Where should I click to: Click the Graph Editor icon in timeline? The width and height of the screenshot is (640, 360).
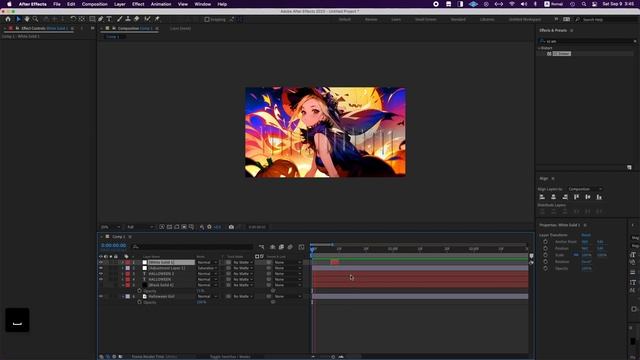click(x=301, y=247)
